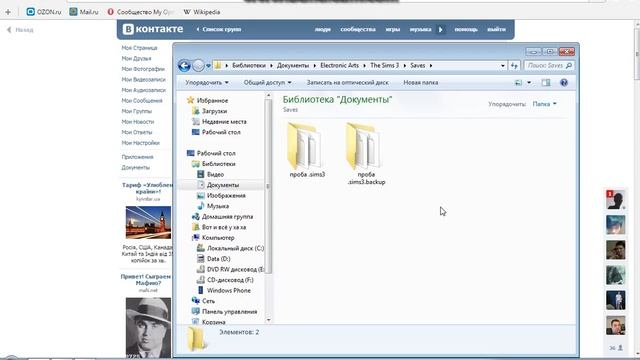
Task: Open люди in VK header
Action: tap(322, 29)
